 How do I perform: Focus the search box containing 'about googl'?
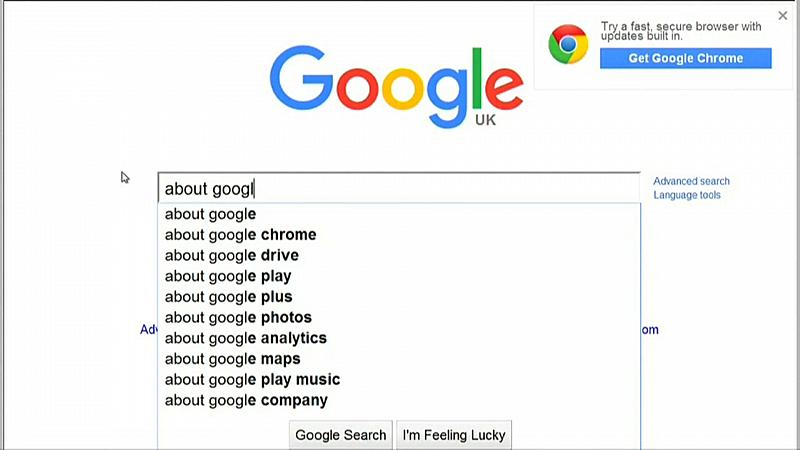(x=398, y=188)
